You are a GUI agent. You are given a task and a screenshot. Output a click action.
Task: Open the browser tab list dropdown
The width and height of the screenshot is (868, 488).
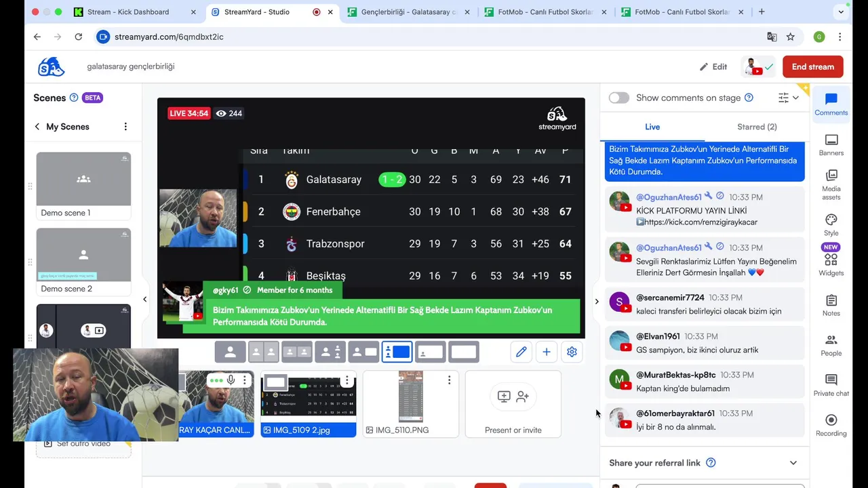click(x=841, y=12)
